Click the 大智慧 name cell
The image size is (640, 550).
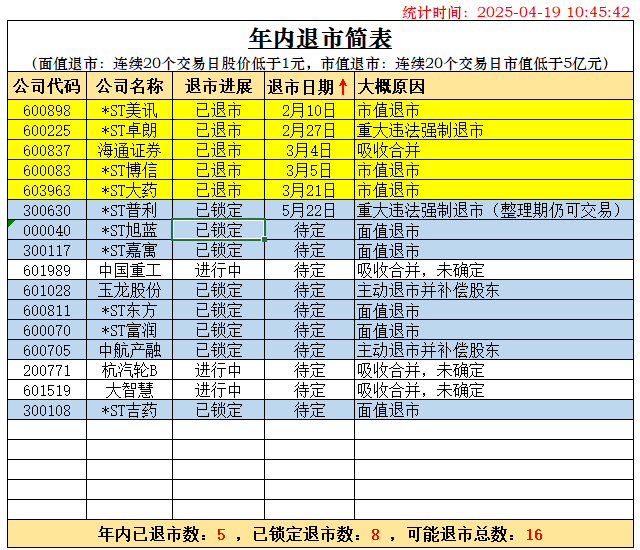[129, 390]
